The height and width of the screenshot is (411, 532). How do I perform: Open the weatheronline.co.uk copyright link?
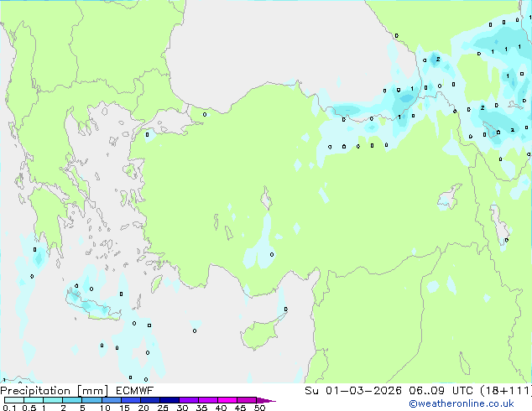(x=462, y=403)
